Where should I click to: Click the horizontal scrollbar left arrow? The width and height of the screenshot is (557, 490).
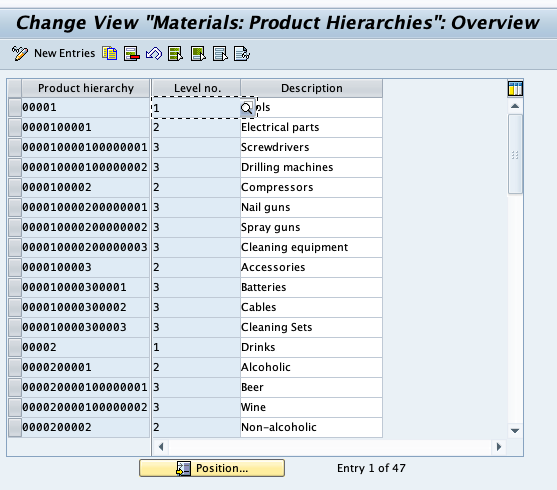[x=161, y=447]
